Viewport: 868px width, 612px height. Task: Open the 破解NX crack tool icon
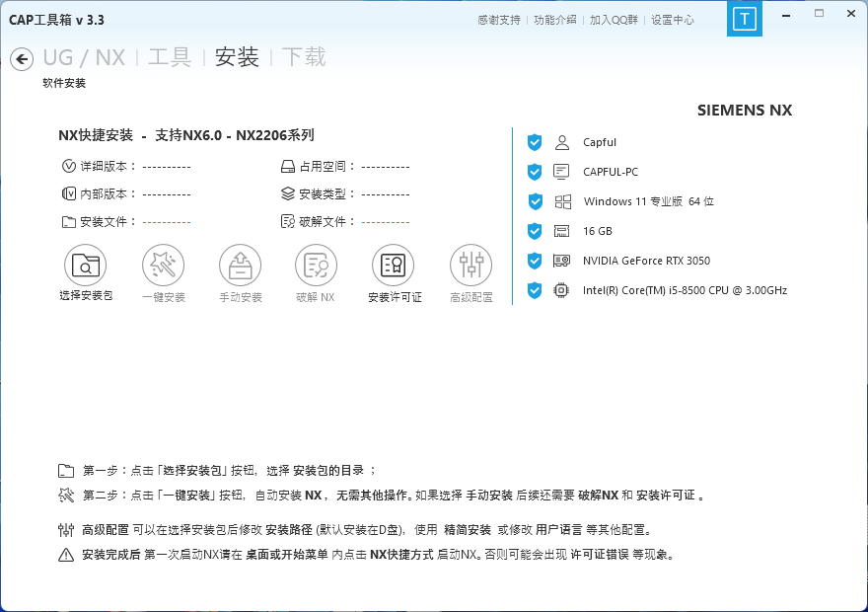click(317, 265)
